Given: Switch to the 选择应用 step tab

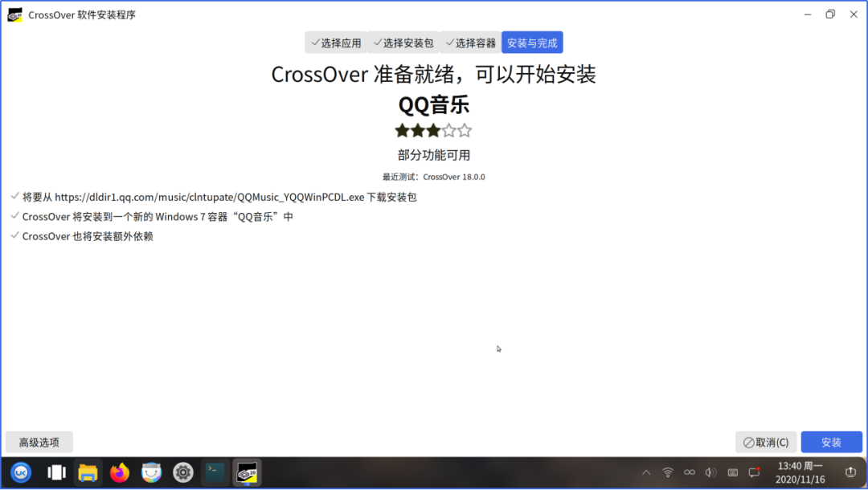Looking at the screenshot, I should pyautogui.click(x=336, y=43).
